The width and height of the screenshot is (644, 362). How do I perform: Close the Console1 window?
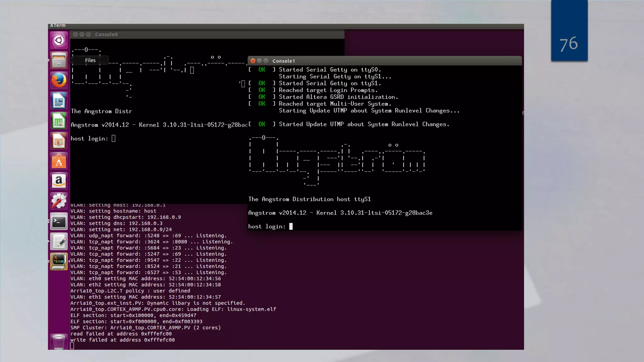click(x=253, y=61)
